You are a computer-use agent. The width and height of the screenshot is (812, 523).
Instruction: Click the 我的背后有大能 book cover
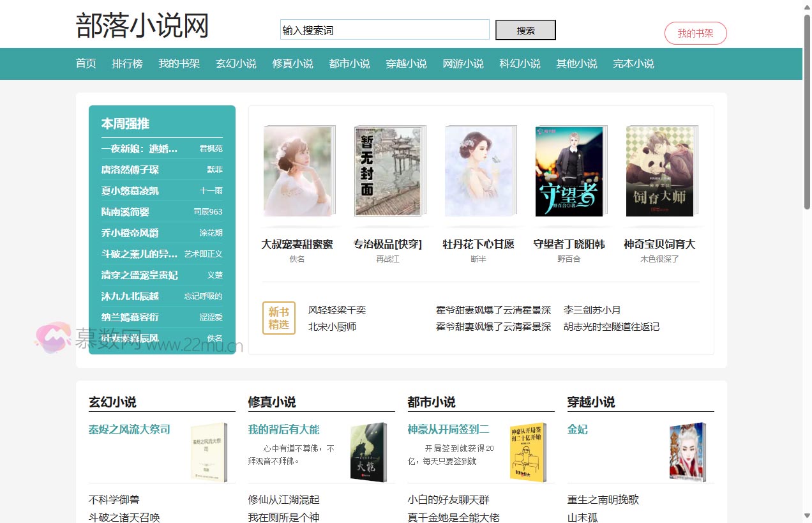[x=368, y=452]
